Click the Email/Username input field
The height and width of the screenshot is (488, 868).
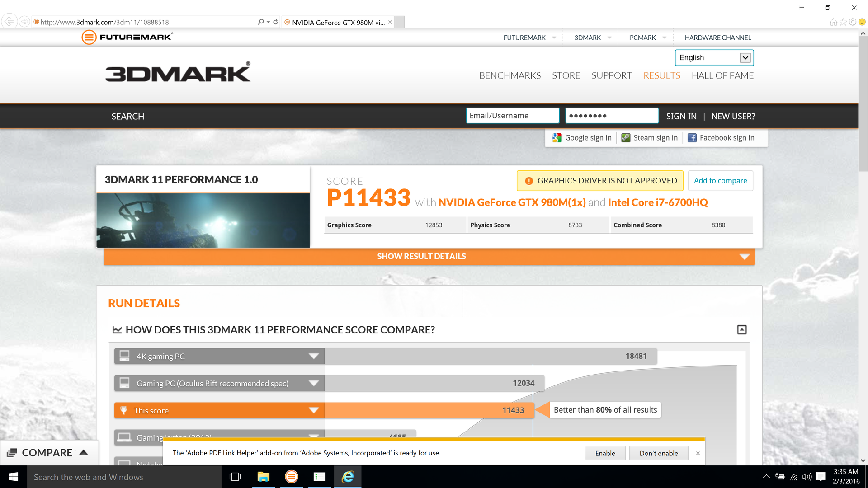[x=513, y=116]
